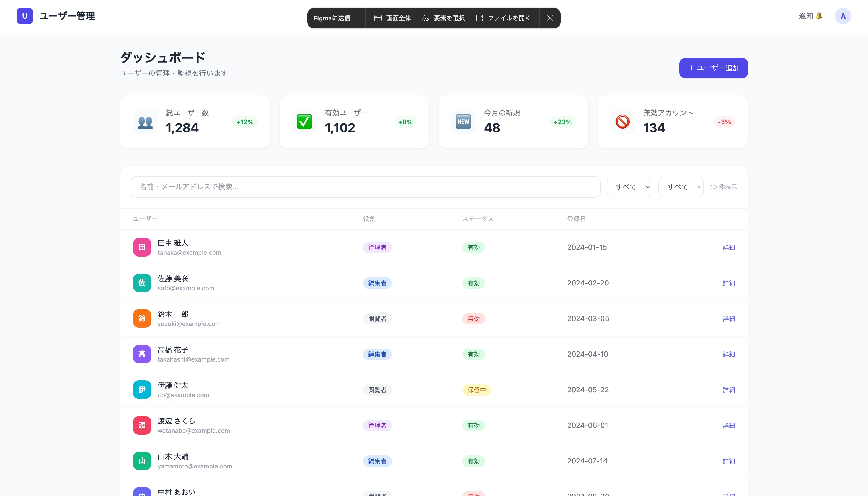
Task: Click the 総ユーザー数 people icon
Action: click(x=145, y=122)
